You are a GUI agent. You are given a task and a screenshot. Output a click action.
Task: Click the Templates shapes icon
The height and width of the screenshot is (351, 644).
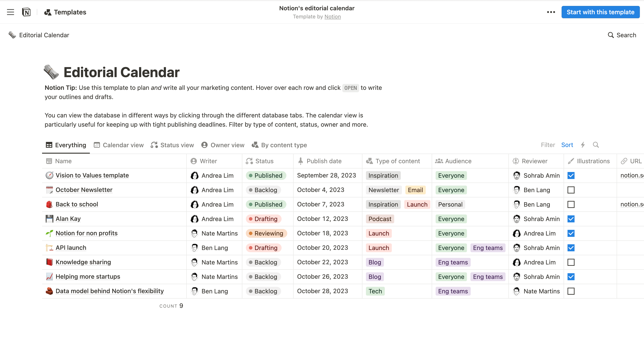pyautogui.click(x=48, y=12)
